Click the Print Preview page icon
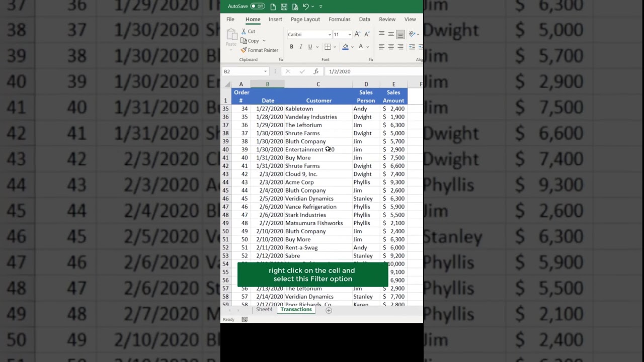This screenshot has height=362, width=644. [x=295, y=7]
